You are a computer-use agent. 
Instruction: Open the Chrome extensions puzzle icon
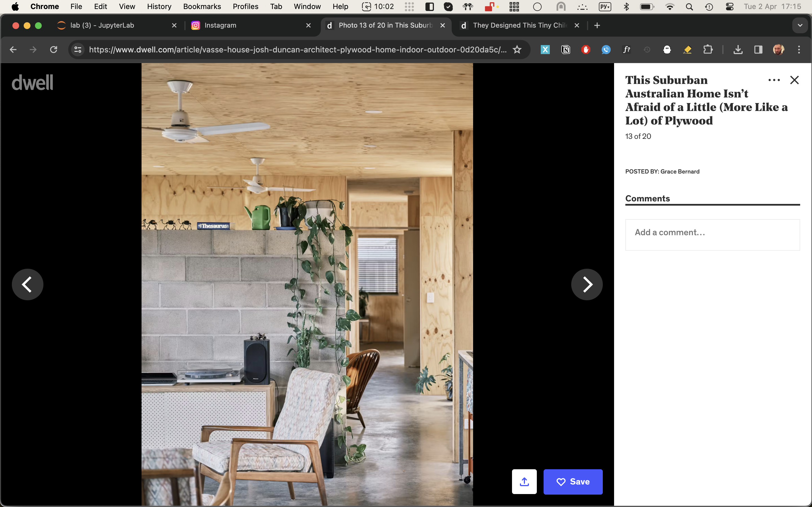coord(708,50)
